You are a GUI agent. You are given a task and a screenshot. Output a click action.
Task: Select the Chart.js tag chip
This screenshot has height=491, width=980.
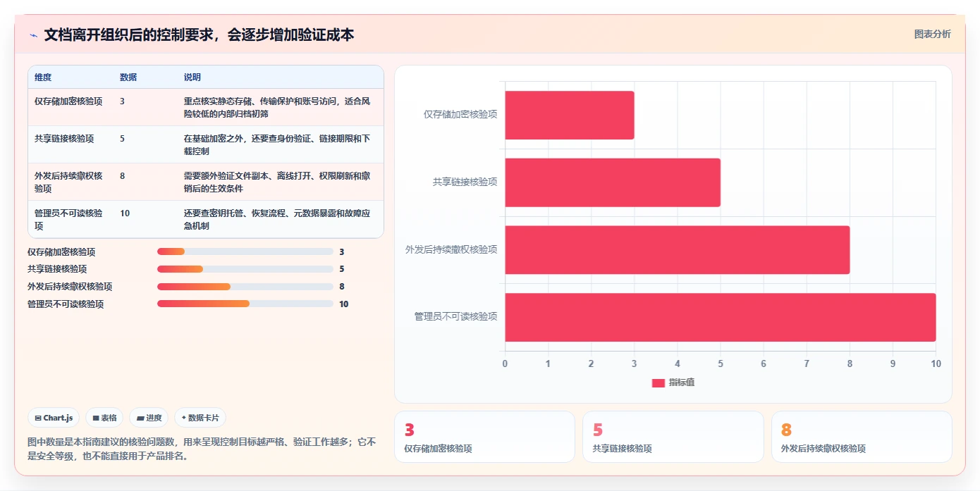(54, 418)
